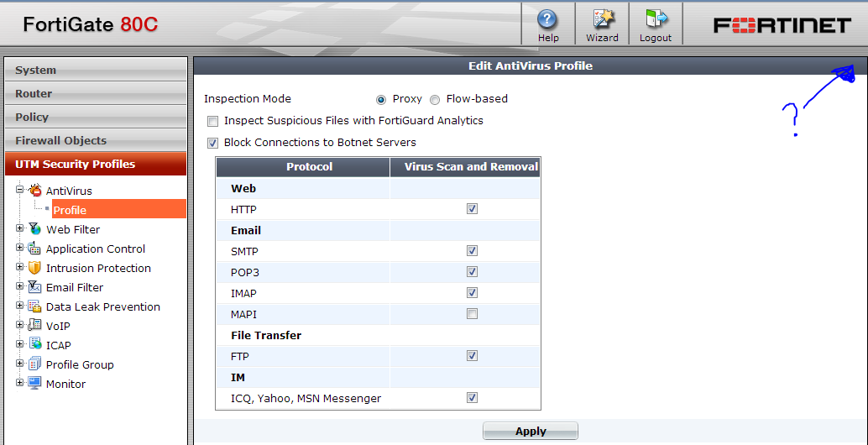The image size is (868, 445).
Task: Open the Policy menu section
Action: point(96,117)
